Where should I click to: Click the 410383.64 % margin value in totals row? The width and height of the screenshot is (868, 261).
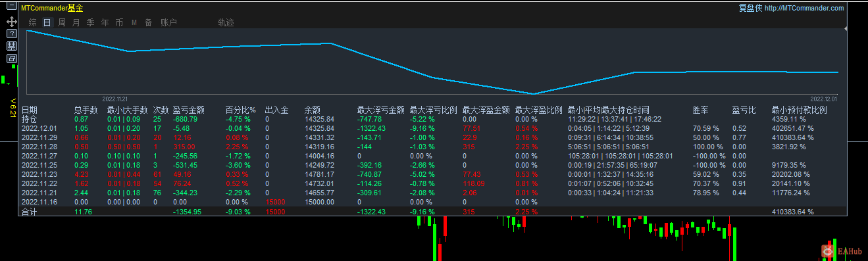tap(793, 212)
